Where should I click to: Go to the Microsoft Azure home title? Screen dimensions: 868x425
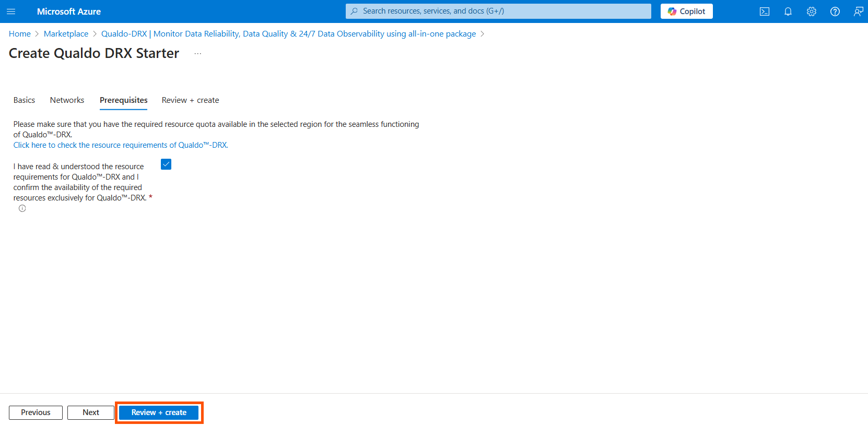click(69, 11)
